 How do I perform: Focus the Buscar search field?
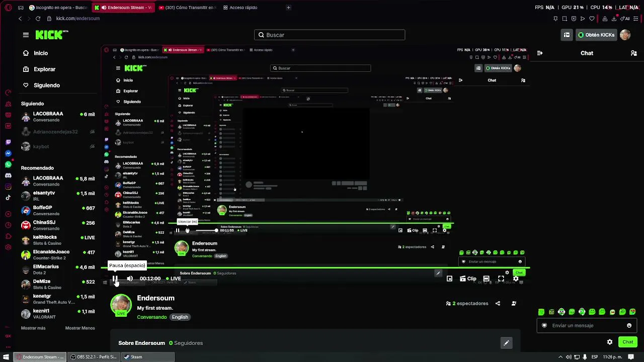330,35
